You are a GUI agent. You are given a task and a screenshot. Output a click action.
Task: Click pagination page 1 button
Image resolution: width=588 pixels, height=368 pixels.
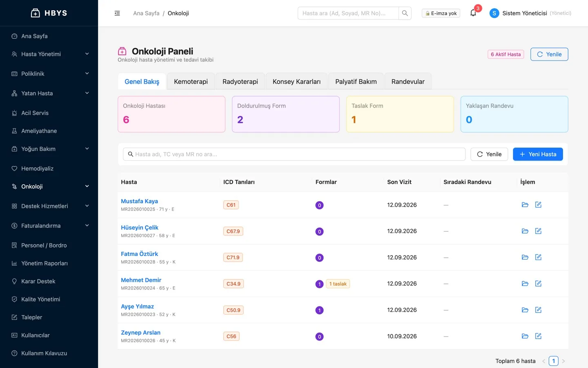[553, 361]
